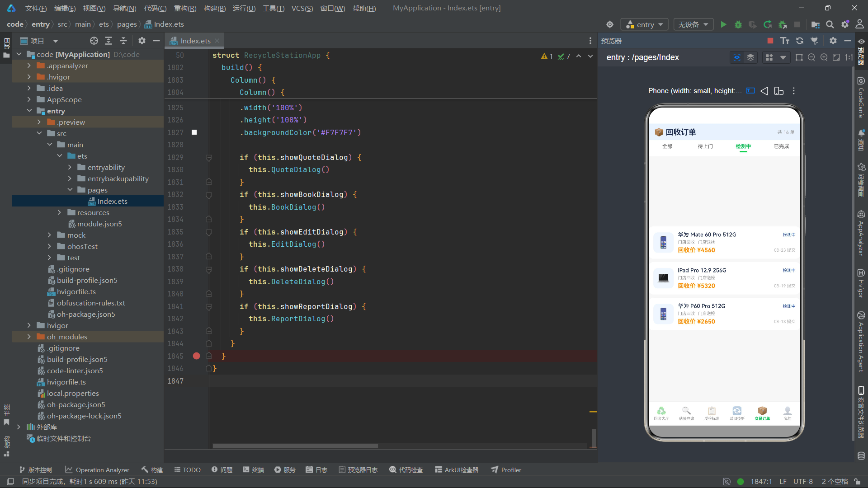Expand the resources folder
The image size is (868, 488).
coord(59,212)
